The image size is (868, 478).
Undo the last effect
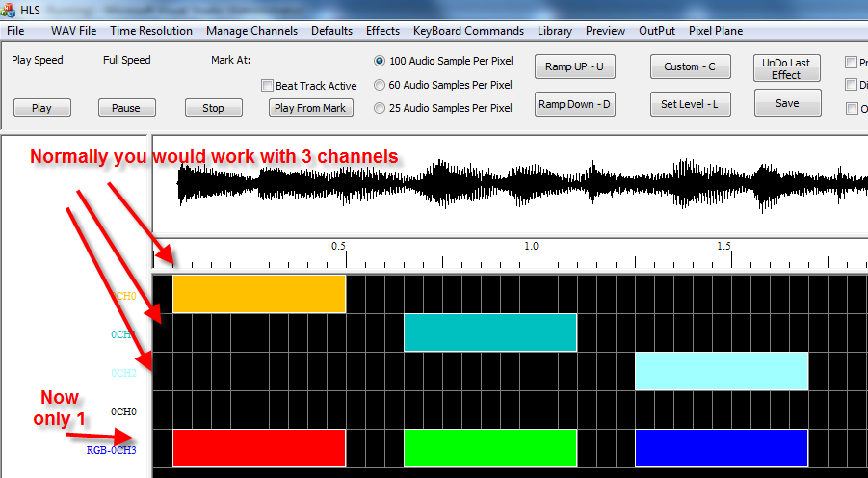(786, 68)
